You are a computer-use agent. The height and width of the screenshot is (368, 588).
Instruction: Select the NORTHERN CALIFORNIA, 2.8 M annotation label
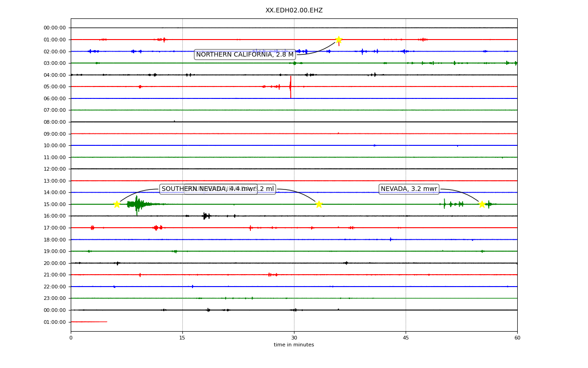tap(245, 55)
